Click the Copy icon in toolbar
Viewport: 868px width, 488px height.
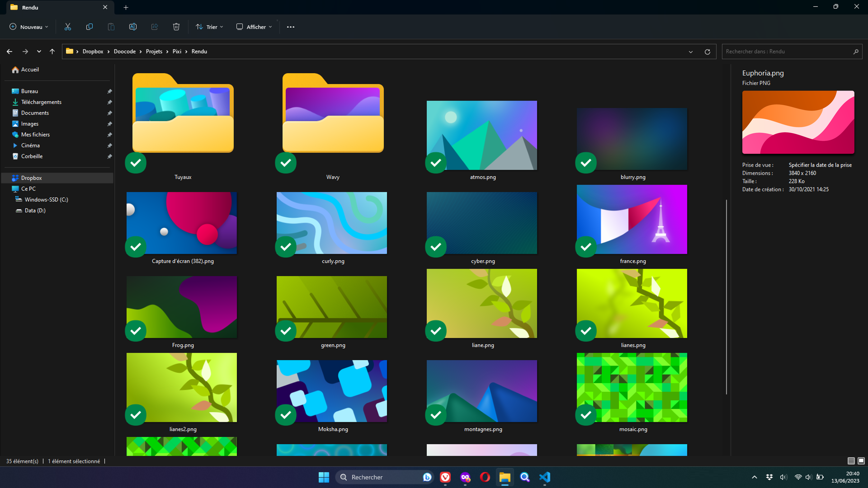pyautogui.click(x=89, y=27)
